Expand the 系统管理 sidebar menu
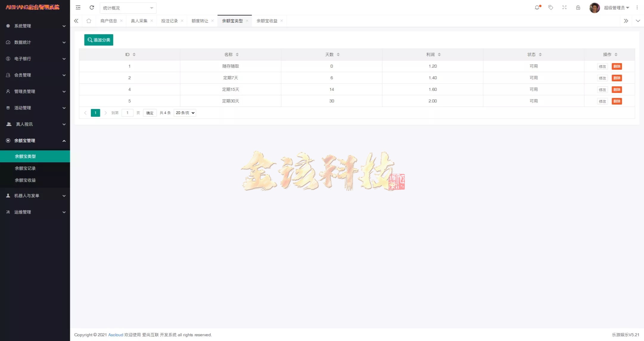This screenshot has width=644, height=341. coord(35,26)
